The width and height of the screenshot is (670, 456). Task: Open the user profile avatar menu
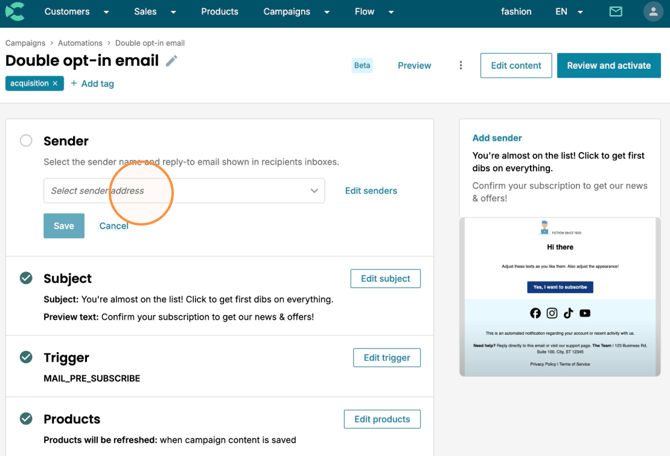pos(653,12)
